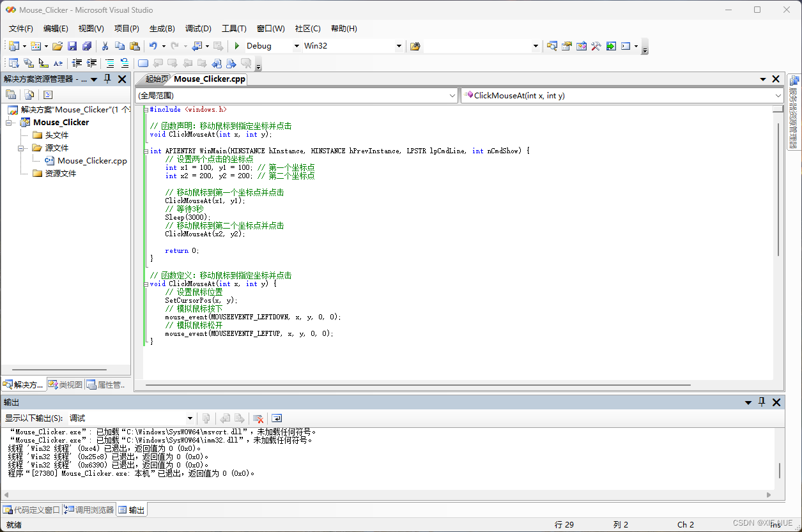The width and height of the screenshot is (802, 532).
Task: Click the 行 29 status bar entry
Action: coord(564,524)
